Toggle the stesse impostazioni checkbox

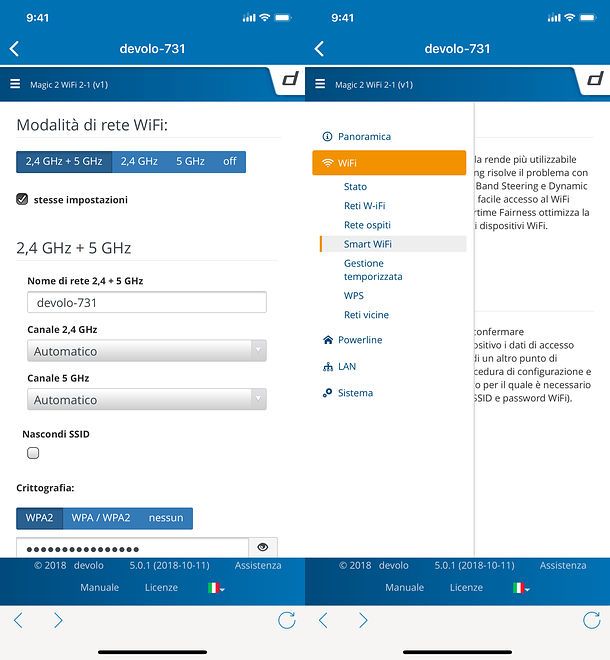[x=22, y=199]
